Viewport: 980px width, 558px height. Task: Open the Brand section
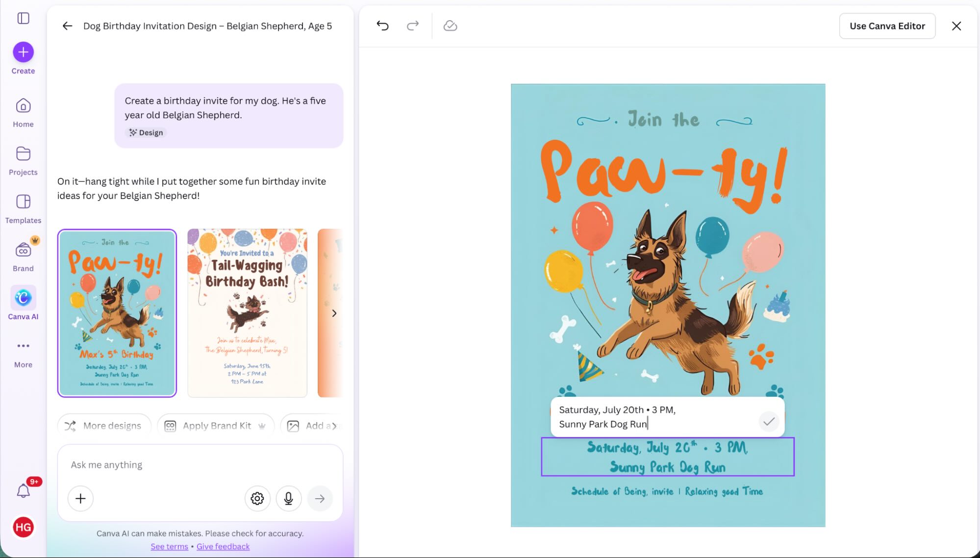[x=23, y=250]
